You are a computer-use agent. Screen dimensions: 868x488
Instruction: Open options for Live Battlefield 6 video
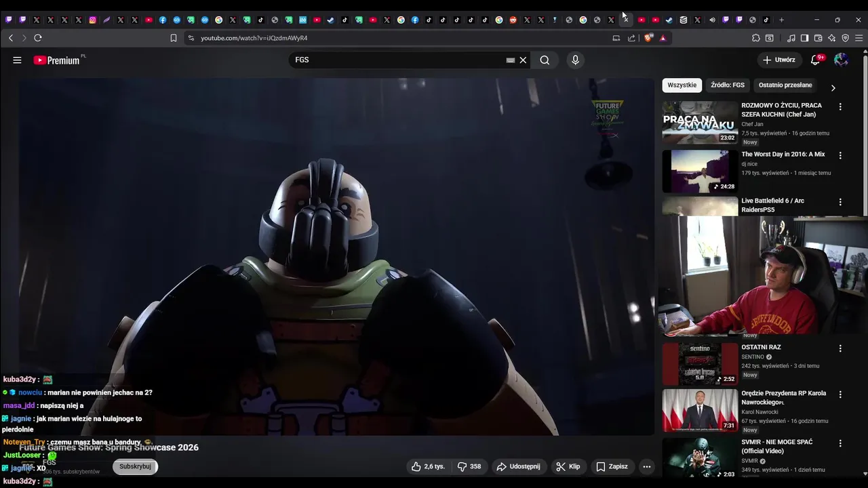click(840, 202)
